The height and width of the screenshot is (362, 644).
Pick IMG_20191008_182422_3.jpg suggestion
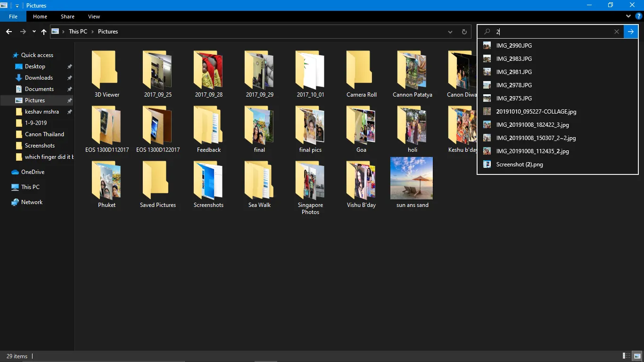558,125
